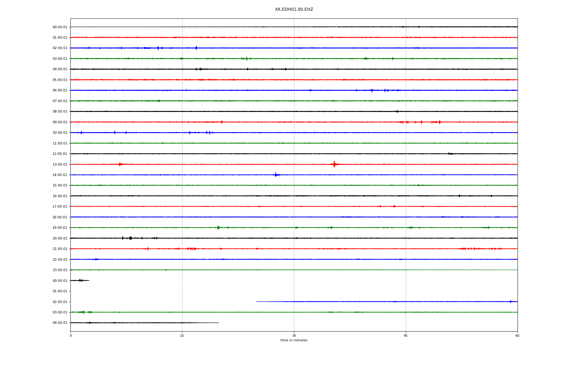
Task: Click the 06:00:01 row time label
Action: tap(60, 90)
